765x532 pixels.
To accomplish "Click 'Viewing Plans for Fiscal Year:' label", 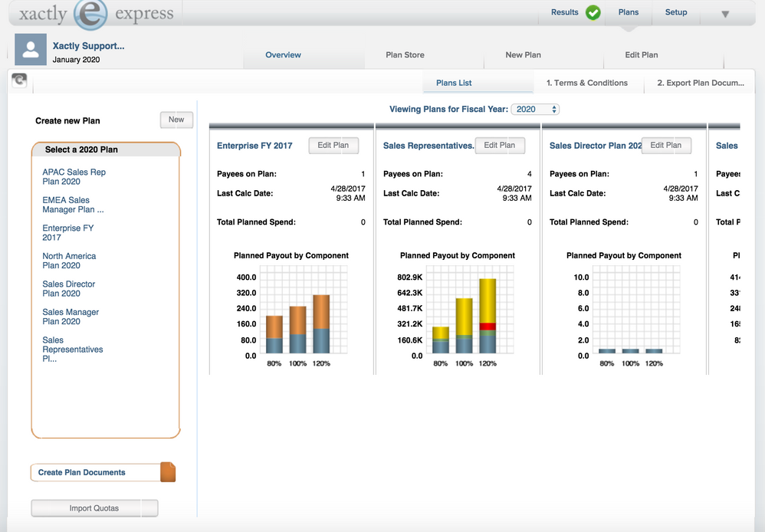I will 448,110.
